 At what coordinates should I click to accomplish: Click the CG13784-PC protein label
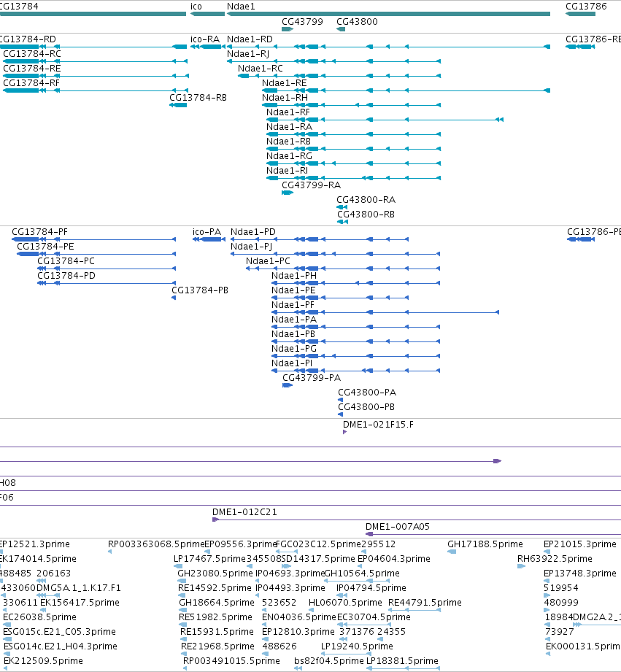[x=66, y=261]
